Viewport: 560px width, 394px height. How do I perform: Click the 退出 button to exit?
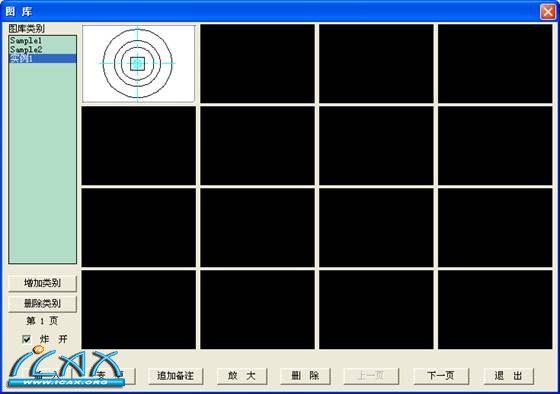508,376
